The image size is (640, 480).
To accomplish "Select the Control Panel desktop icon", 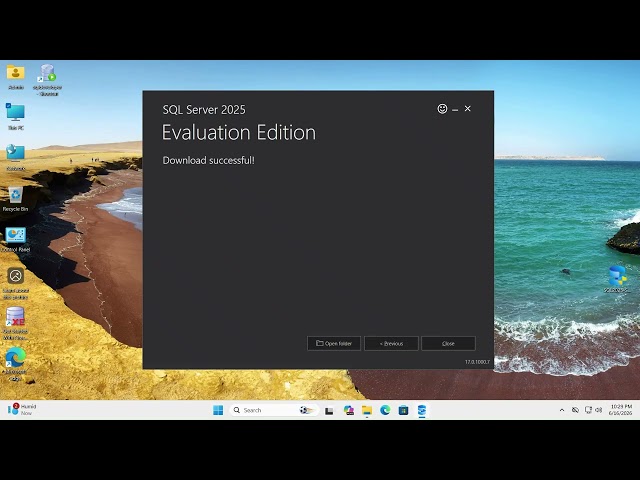I will point(16,240).
